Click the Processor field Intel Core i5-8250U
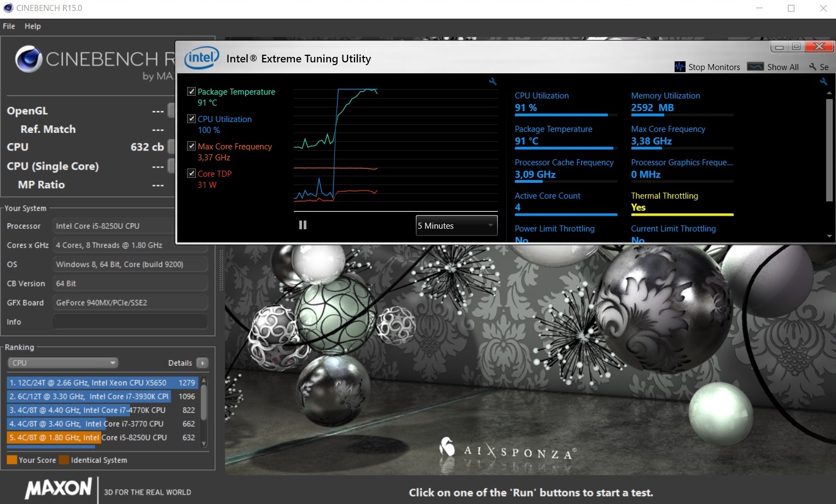This screenshot has height=504, width=836. coord(113,226)
